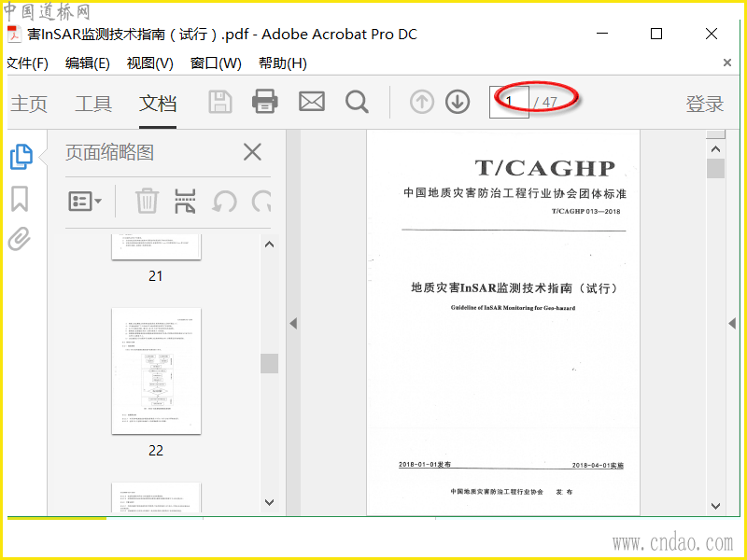Go to previous page up arrow
The width and height of the screenshot is (747, 560).
click(x=422, y=102)
